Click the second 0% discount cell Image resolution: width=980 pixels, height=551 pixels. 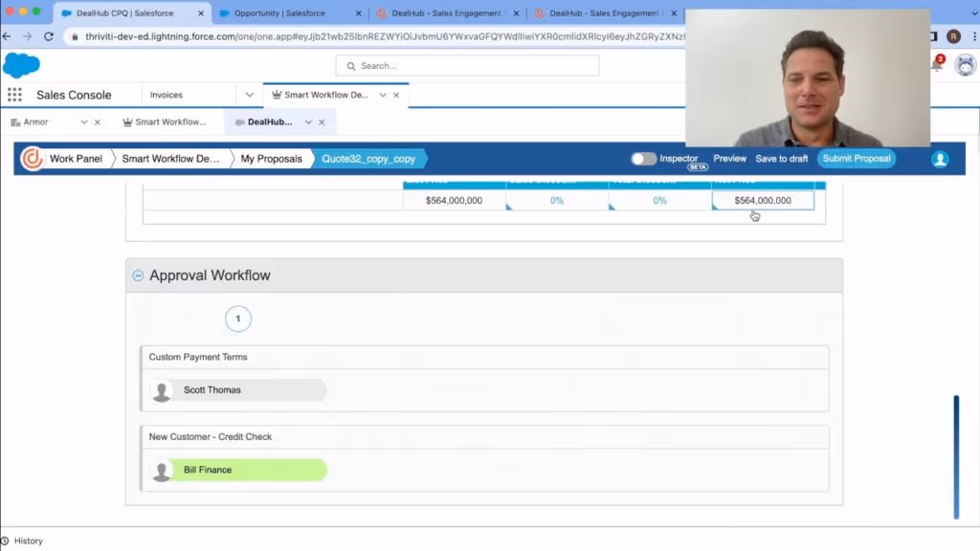(x=660, y=201)
